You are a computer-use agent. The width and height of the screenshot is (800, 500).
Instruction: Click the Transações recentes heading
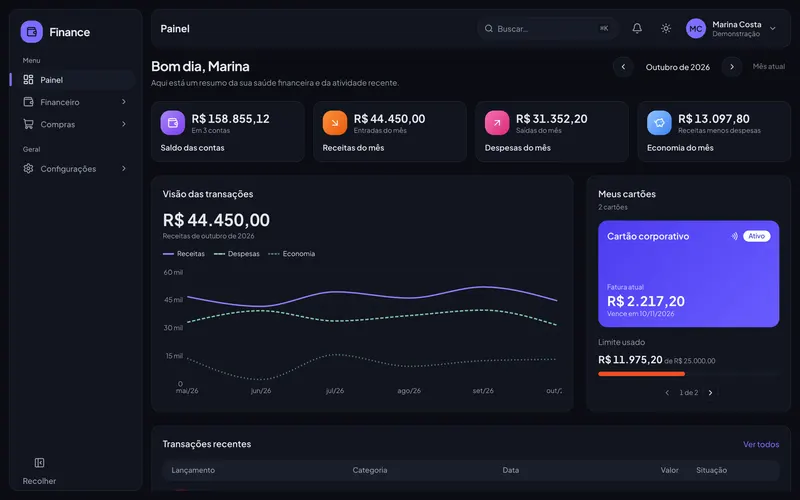[x=207, y=444]
